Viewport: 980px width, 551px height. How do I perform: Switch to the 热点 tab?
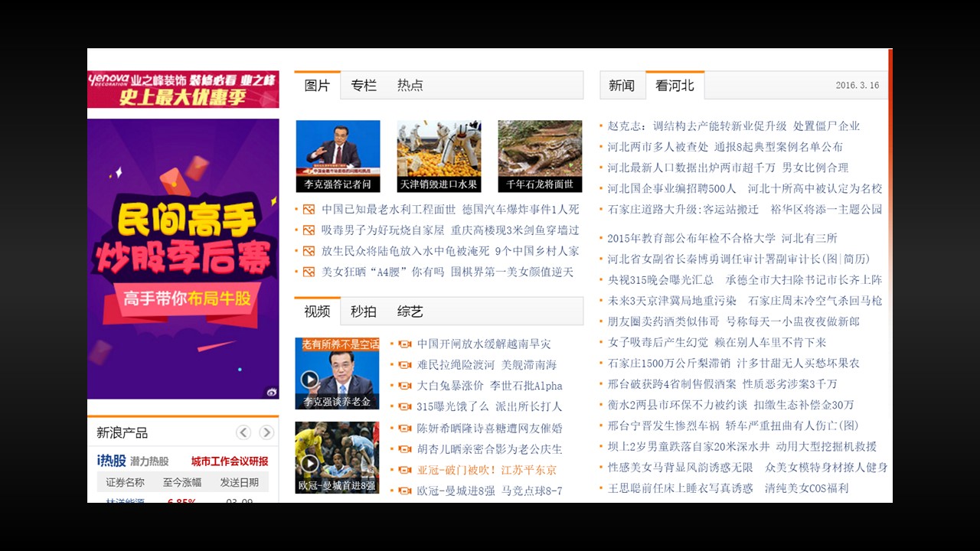(x=410, y=85)
